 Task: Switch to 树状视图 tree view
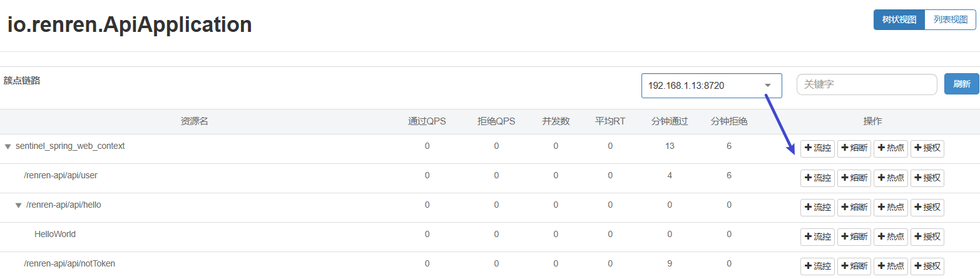[899, 19]
